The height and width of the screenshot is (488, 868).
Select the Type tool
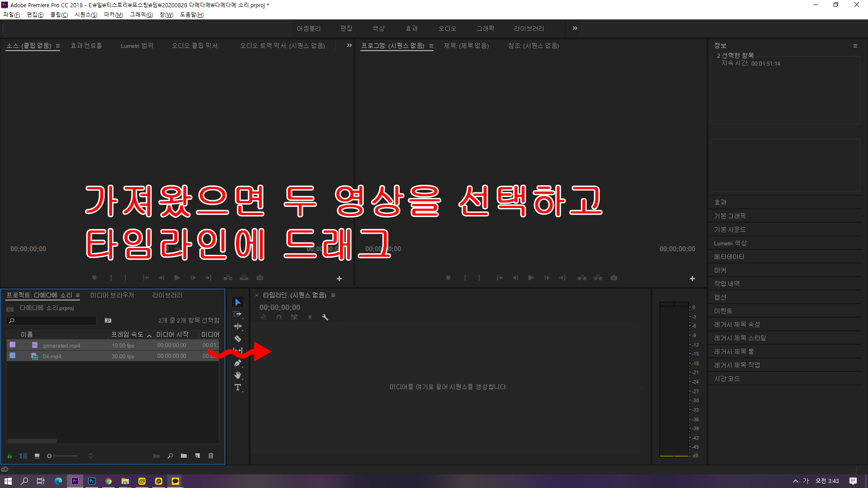[x=238, y=387]
